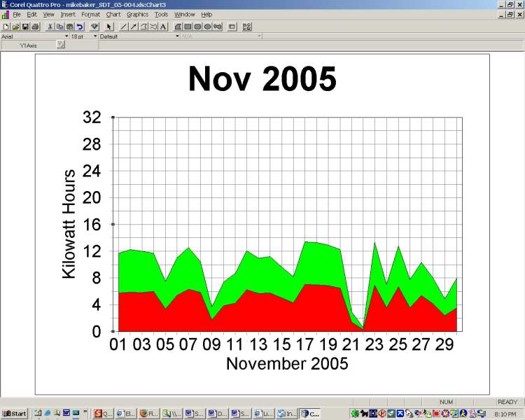Click the Windows Start button
525x420 pixels.
14,414
